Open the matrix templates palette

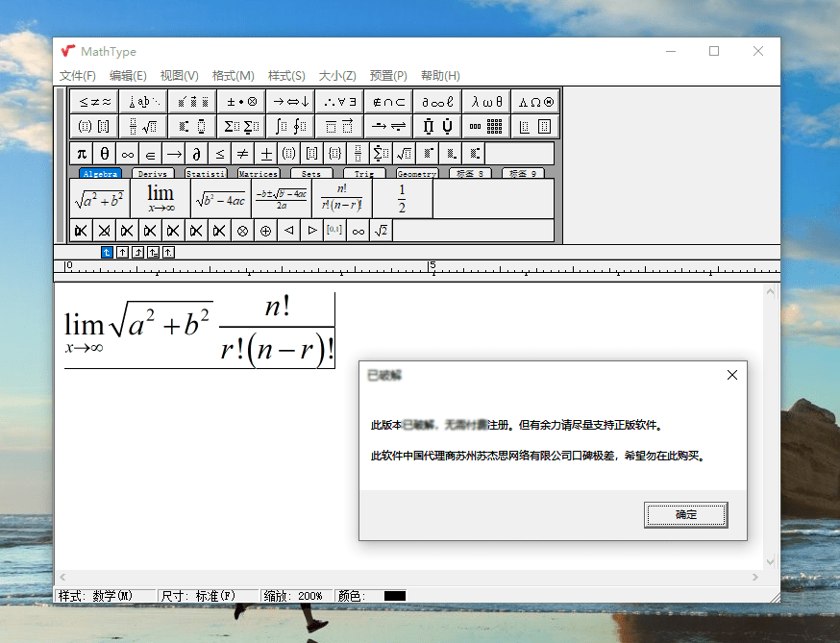pos(486,127)
